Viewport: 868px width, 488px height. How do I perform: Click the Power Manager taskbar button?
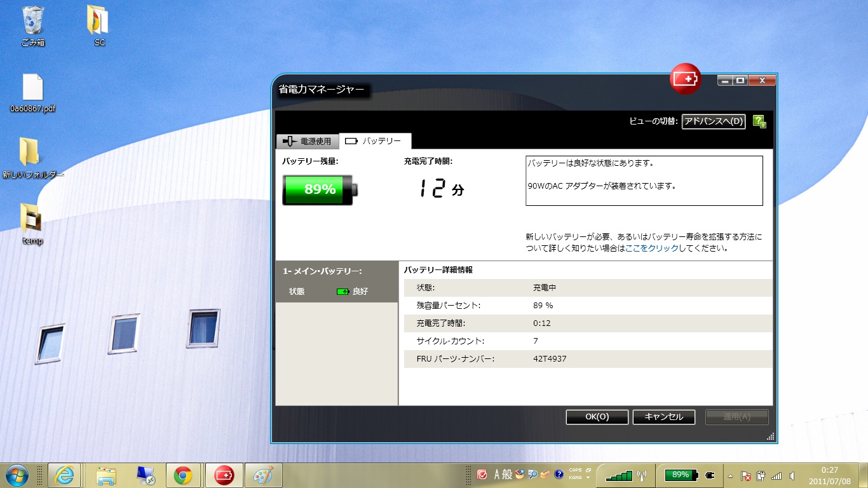[224, 475]
